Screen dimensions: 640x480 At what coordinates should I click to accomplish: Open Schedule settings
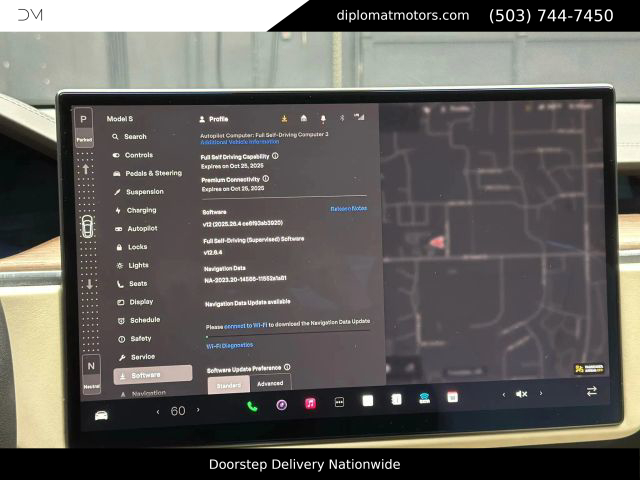139,320
